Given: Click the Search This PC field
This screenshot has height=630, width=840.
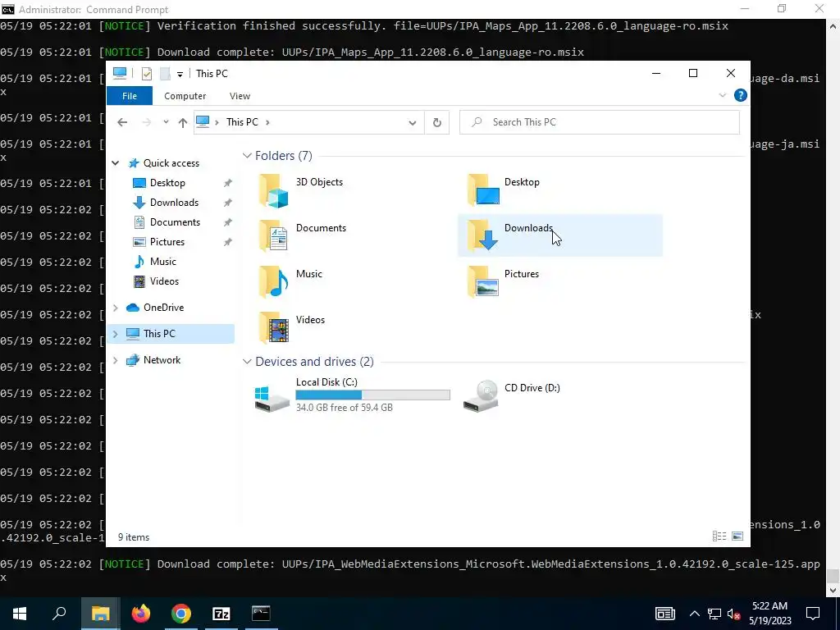Looking at the screenshot, I should pyautogui.click(x=600, y=122).
